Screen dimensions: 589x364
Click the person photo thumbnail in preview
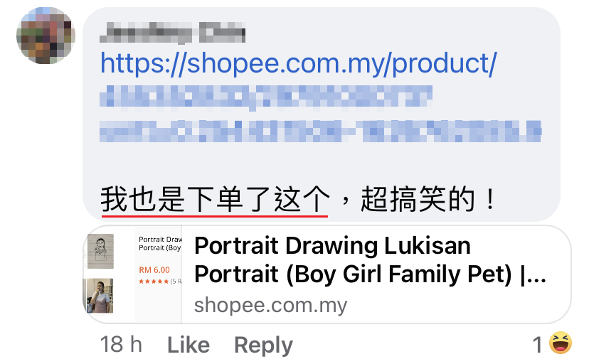click(x=100, y=296)
